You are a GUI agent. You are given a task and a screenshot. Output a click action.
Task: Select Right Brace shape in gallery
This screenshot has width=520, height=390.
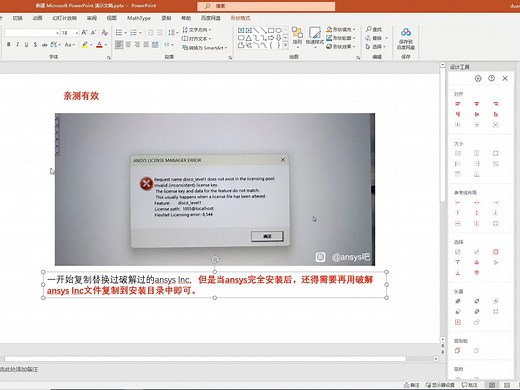(x=278, y=46)
